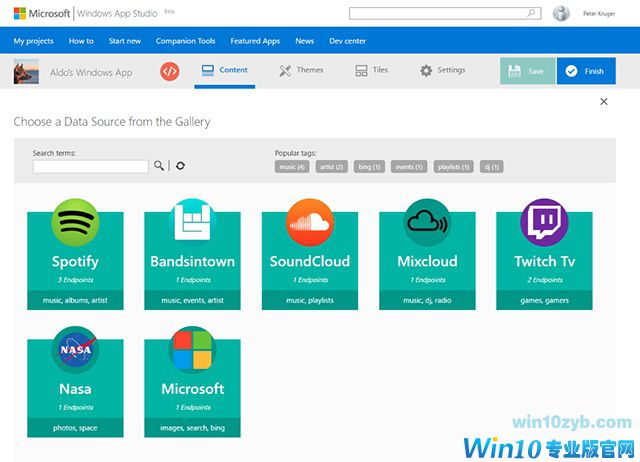
Task: Click the Microsoft logo in header
Action: 20,13
